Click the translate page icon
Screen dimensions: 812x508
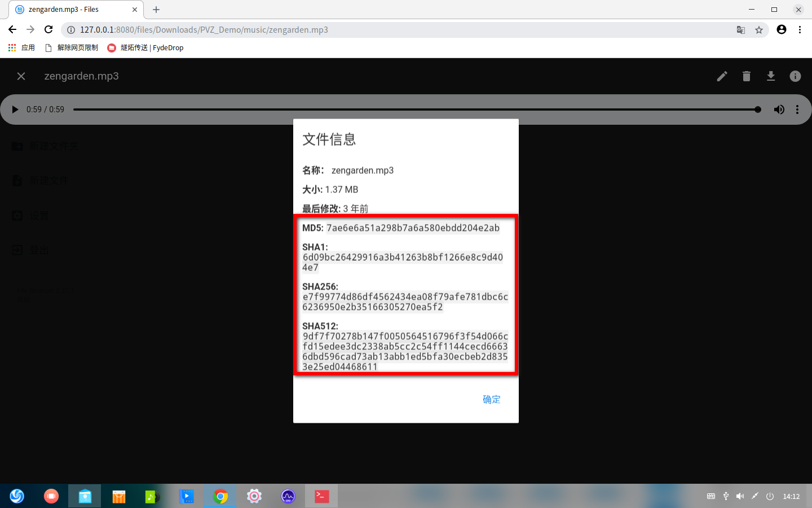(x=741, y=30)
